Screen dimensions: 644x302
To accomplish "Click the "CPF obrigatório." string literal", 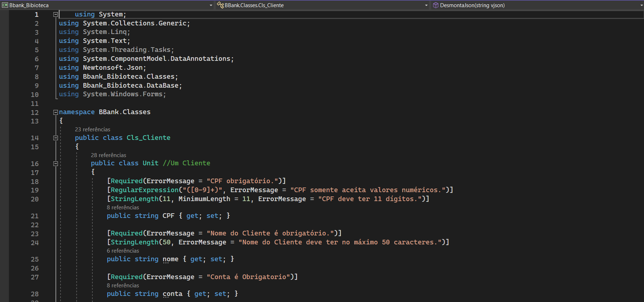I will click(x=242, y=181).
